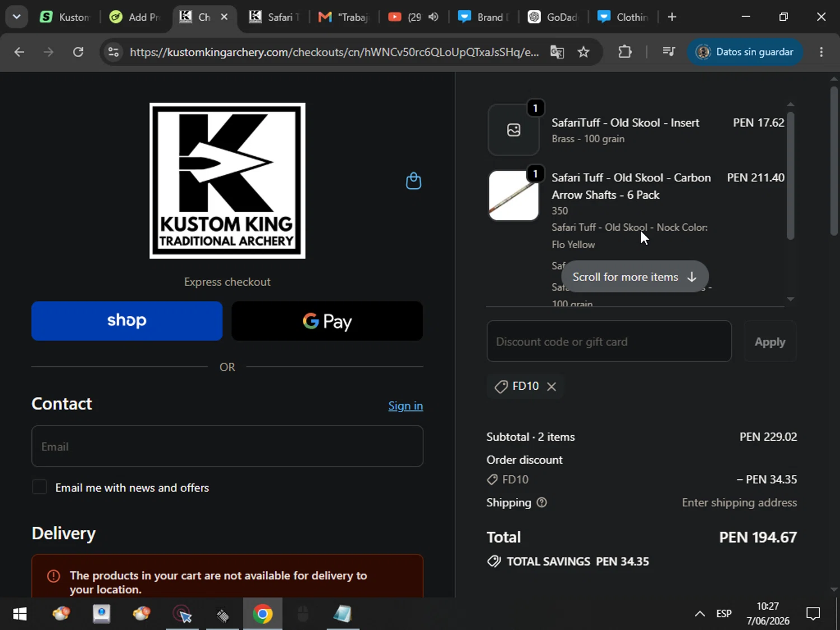The image size is (840, 630).
Task: Focus the Discount code or gift card field
Action: [x=609, y=341]
